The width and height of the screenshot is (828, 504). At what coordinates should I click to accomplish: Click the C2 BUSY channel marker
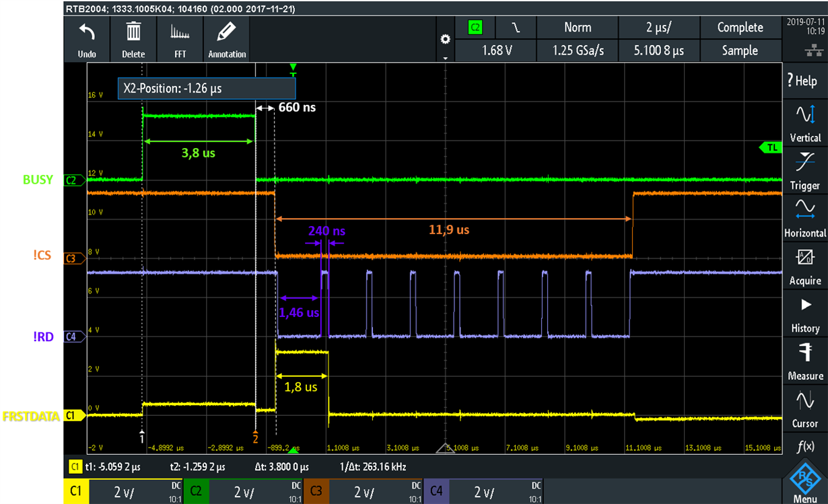[x=74, y=180]
